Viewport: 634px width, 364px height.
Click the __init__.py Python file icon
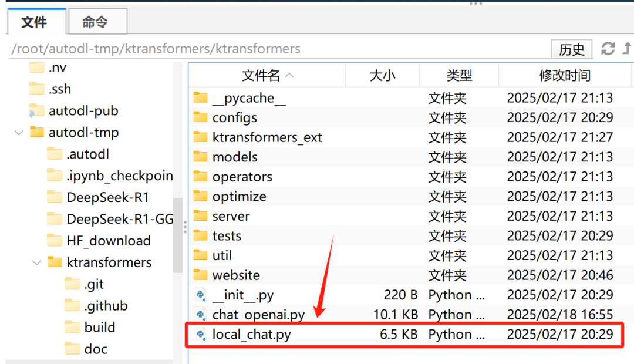(201, 295)
